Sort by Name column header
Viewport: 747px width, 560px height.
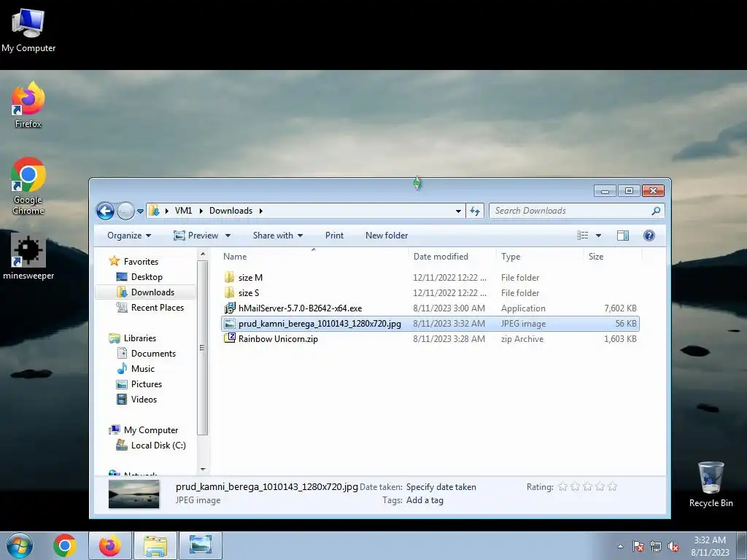pyautogui.click(x=314, y=257)
